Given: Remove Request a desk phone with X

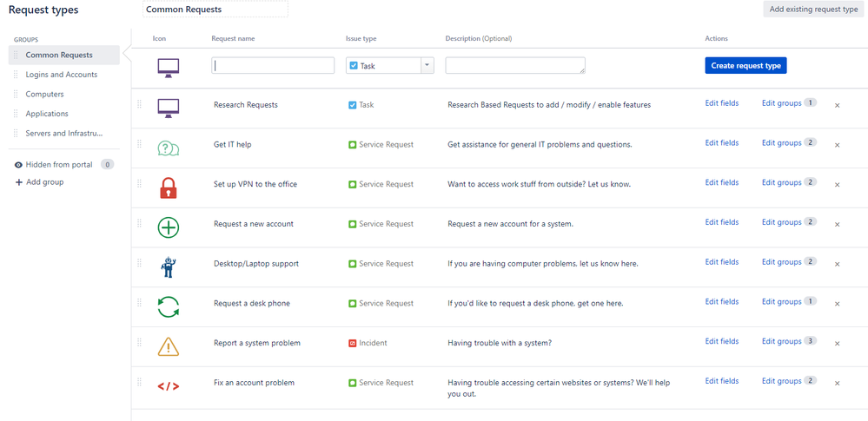Looking at the screenshot, I should pos(837,304).
